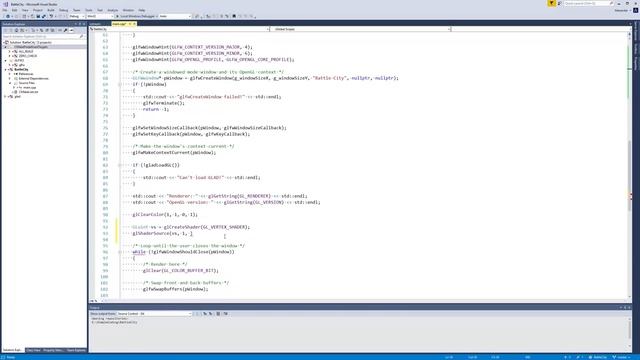Click Solution Explorer home icon
640x360 pixels.
(x=16, y=30)
